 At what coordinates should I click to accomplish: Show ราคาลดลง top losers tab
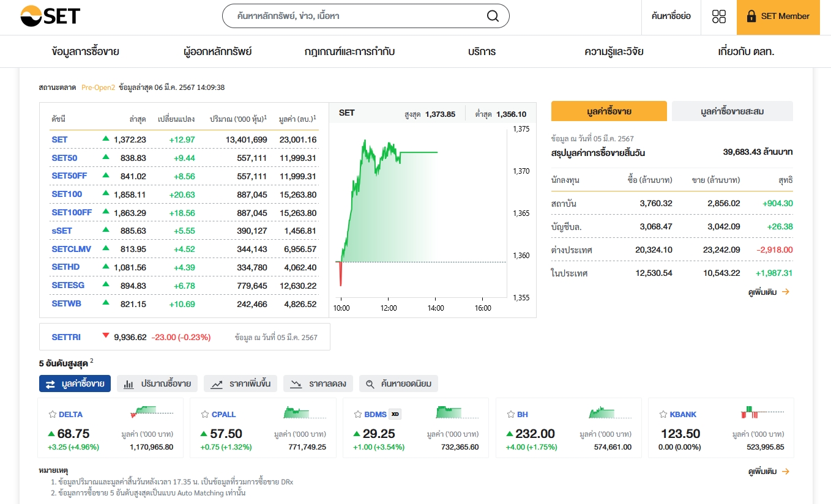[318, 384]
